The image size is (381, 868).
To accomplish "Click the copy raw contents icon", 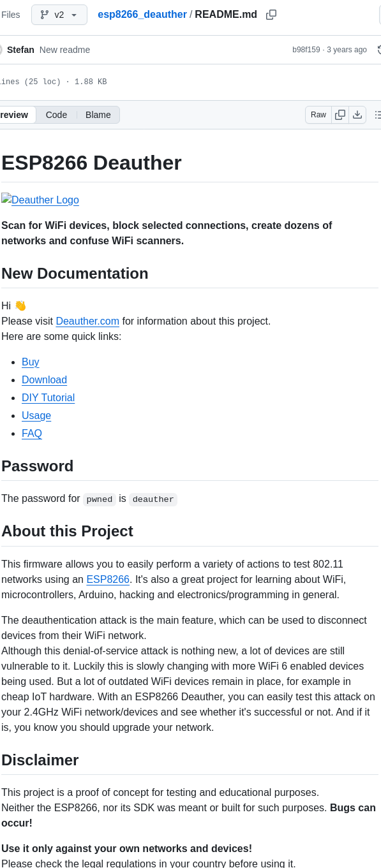I will 340,115.
